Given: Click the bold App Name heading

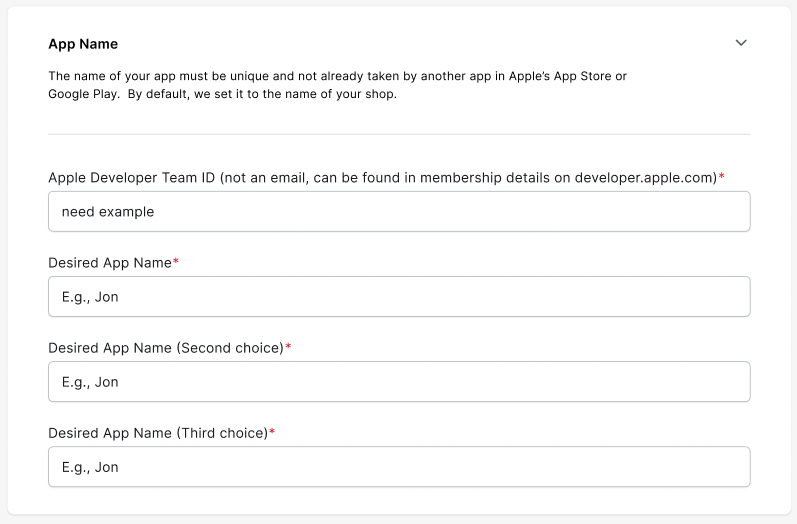Looking at the screenshot, I should coord(83,44).
